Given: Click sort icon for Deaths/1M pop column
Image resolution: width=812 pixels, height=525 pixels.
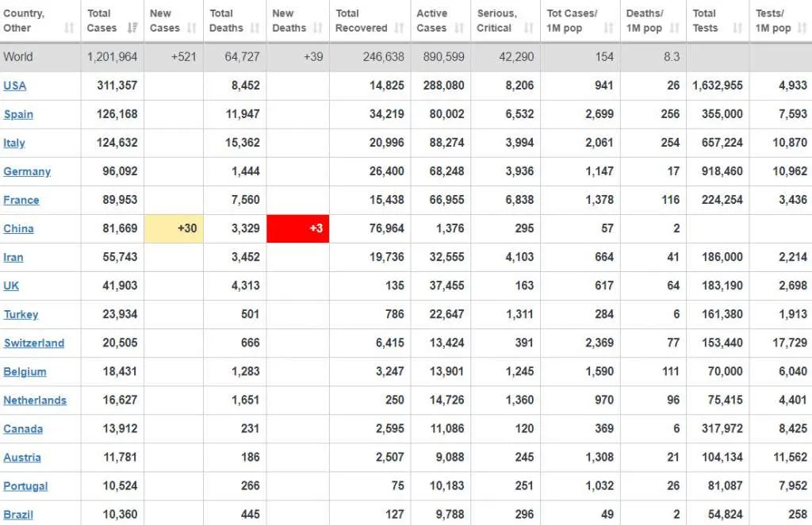Looking at the screenshot, I should coord(676,28).
